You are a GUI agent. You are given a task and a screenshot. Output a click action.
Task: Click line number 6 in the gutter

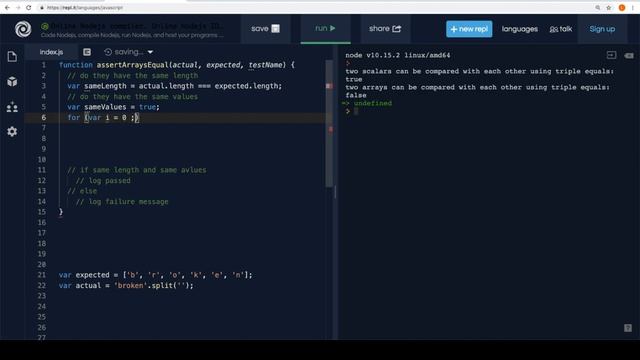click(x=44, y=118)
